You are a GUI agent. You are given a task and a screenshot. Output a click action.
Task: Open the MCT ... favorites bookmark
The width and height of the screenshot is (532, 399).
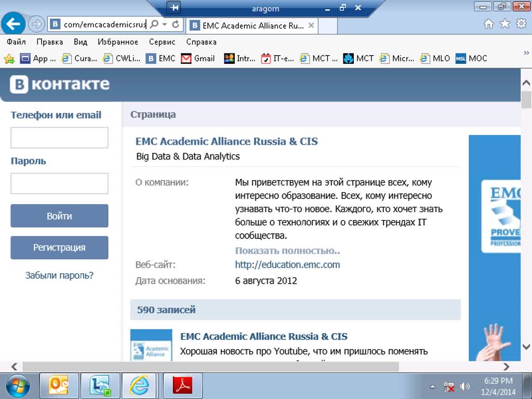coord(318,59)
